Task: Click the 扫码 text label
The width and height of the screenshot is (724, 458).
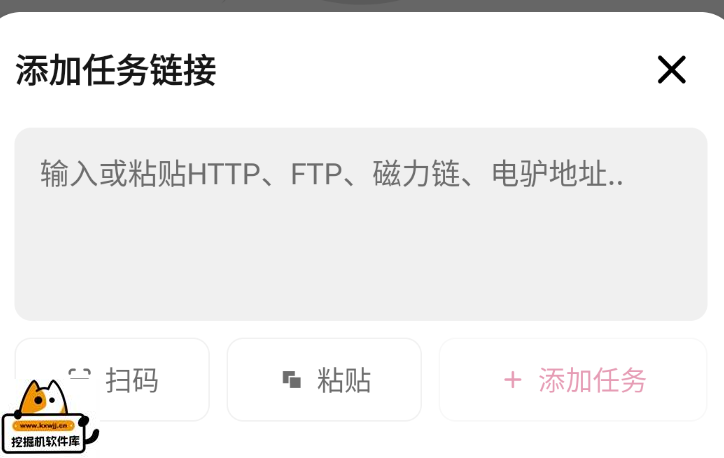Action: pos(132,380)
